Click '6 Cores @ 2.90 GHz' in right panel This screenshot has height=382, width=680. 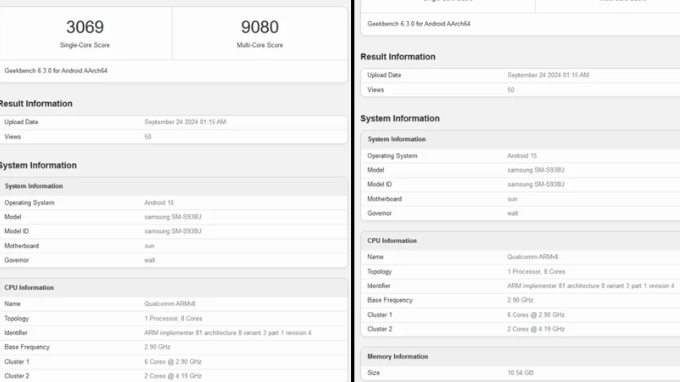click(x=536, y=315)
